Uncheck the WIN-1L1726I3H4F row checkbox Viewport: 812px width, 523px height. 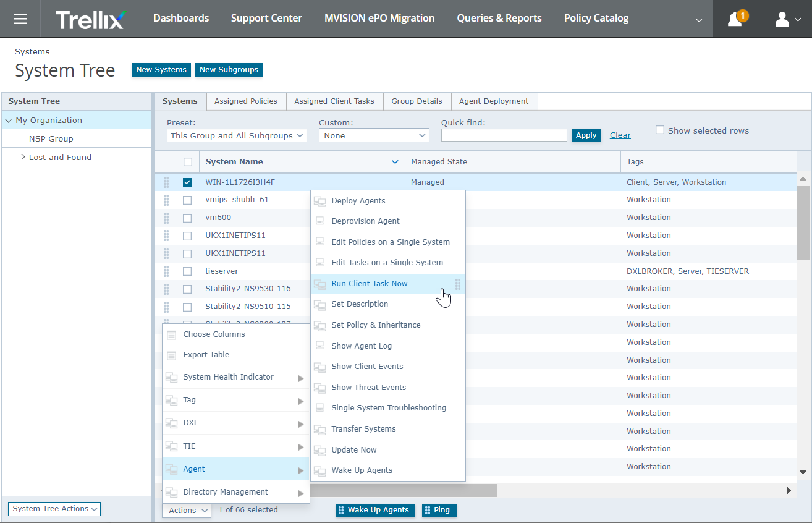(x=187, y=182)
